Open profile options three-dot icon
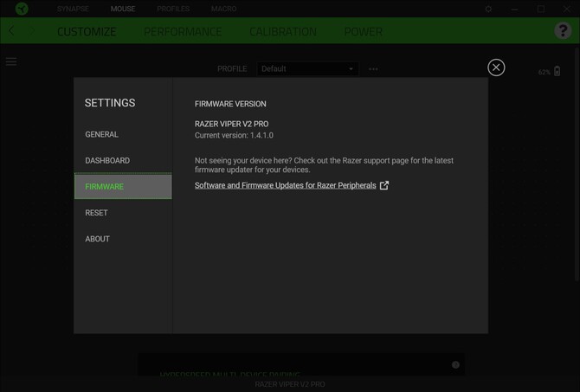Screen dimensions: 580x392 373,69
